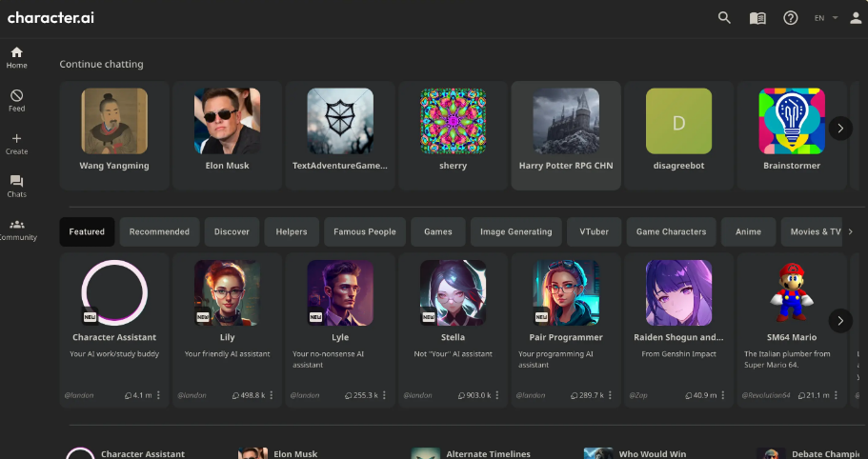Open the search magnifier icon
868x459 pixels.
[x=724, y=18]
